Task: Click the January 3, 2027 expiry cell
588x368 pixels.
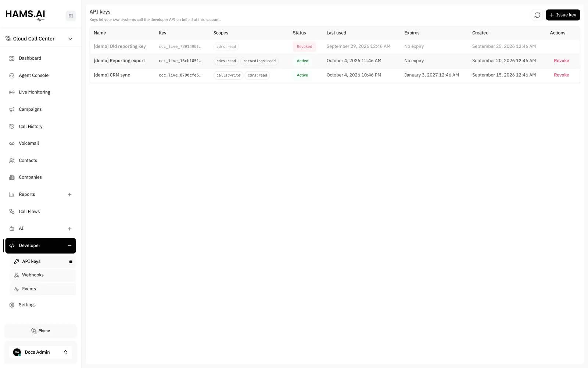Action: [431, 75]
